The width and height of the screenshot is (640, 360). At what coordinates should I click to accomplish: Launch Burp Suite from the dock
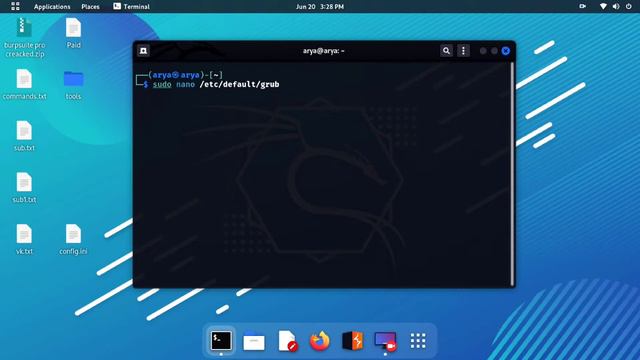(352, 341)
